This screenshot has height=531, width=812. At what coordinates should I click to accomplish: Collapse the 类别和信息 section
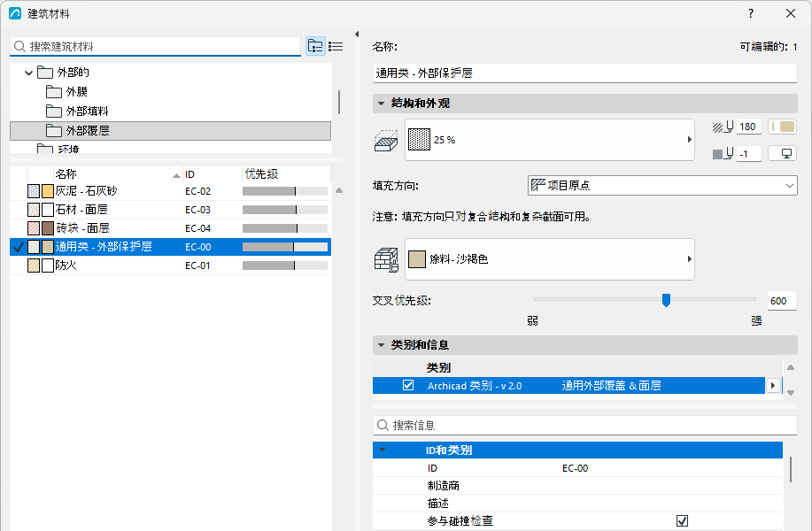pos(381,345)
